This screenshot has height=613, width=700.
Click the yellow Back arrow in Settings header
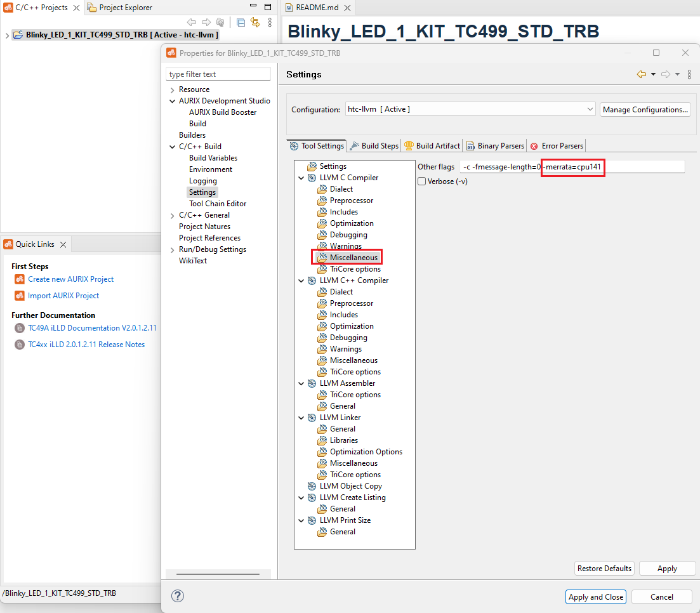click(x=642, y=74)
